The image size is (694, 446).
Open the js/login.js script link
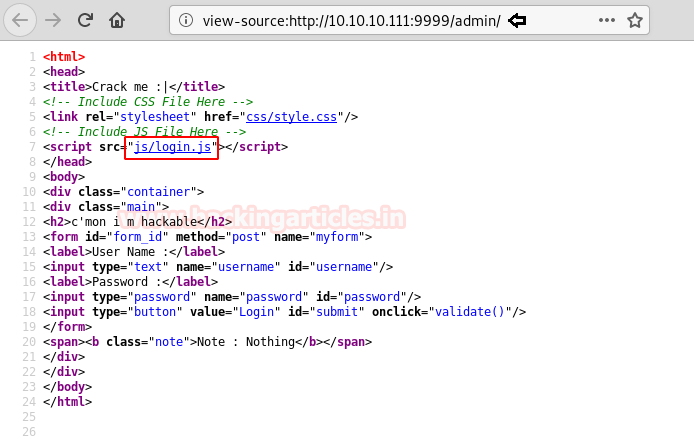pos(173,147)
